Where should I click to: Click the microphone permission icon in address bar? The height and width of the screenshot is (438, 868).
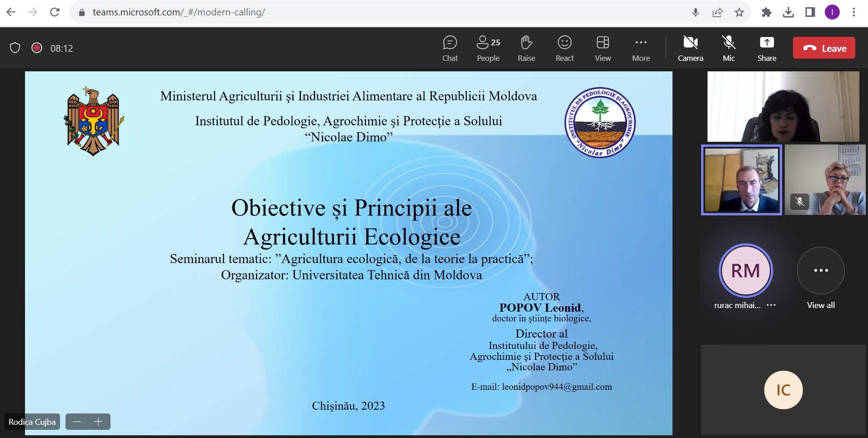pyautogui.click(x=696, y=12)
